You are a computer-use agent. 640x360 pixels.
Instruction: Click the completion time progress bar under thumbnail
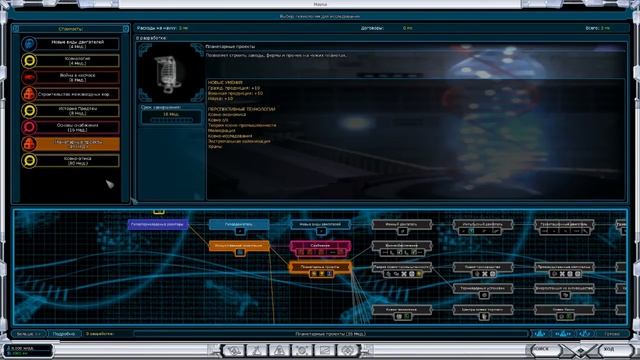point(171,120)
